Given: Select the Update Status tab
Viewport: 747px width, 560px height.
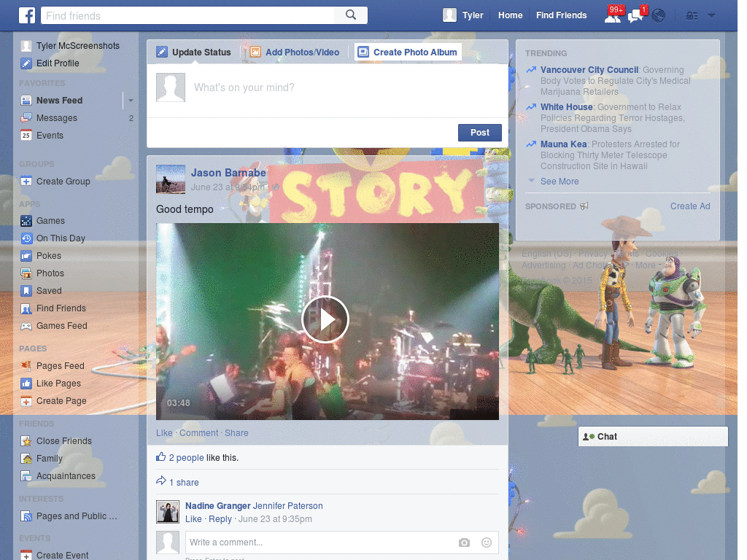Looking at the screenshot, I should tap(194, 52).
